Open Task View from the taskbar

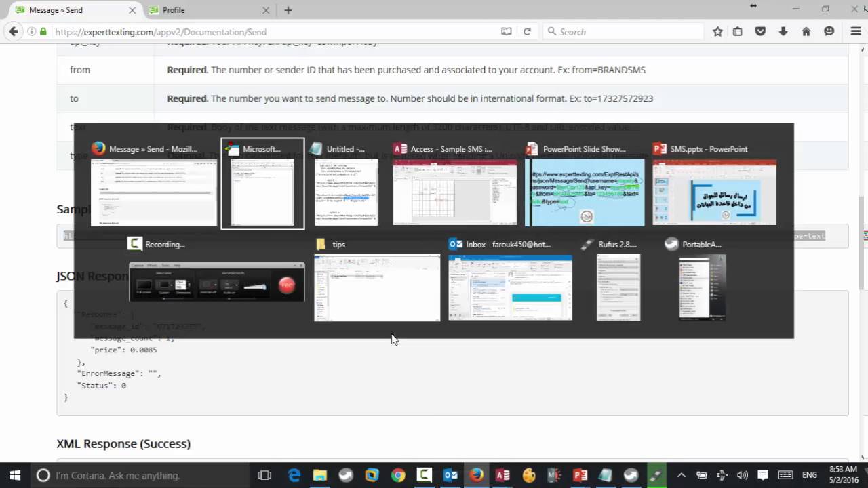[x=264, y=475]
